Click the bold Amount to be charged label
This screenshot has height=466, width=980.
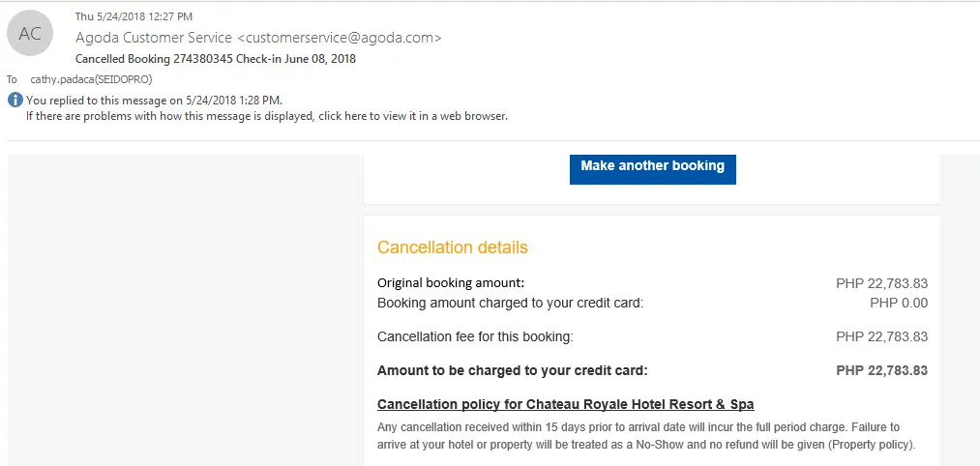pyautogui.click(x=512, y=370)
